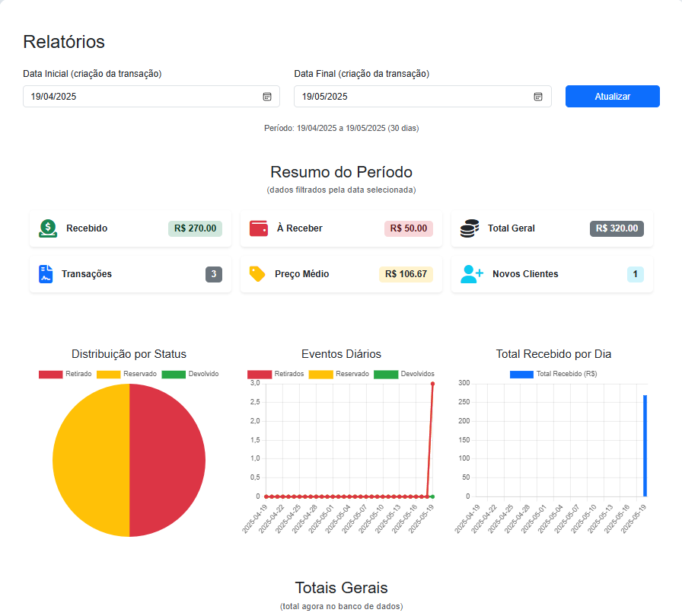
Task: Click the Transações card label
Action: pos(87,274)
